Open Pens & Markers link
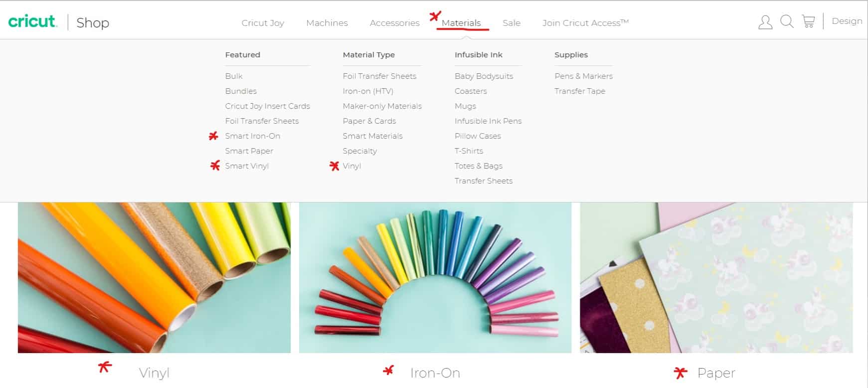 click(x=584, y=76)
